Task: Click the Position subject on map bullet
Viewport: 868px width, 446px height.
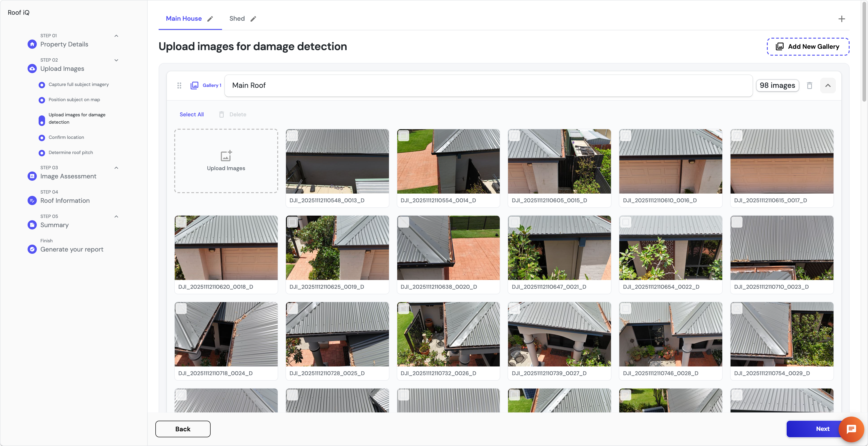Action: click(x=42, y=100)
